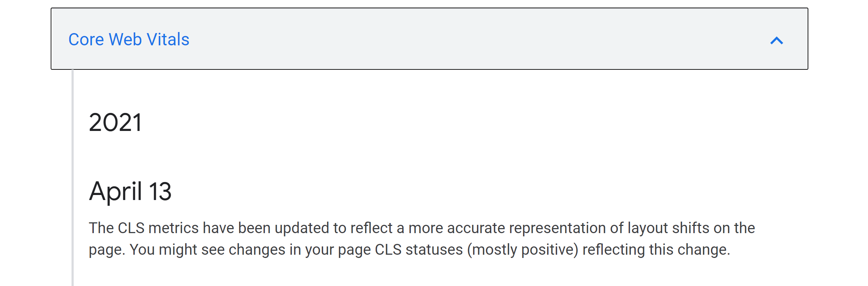Click the word "April" in the date heading
The width and height of the screenshot is (868, 286).
click(x=116, y=191)
